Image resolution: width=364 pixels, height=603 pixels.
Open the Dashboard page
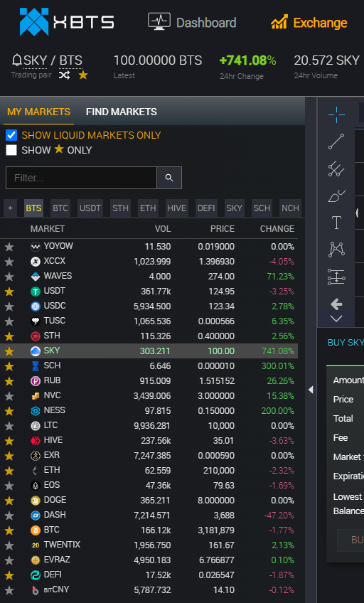(x=192, y=22)
